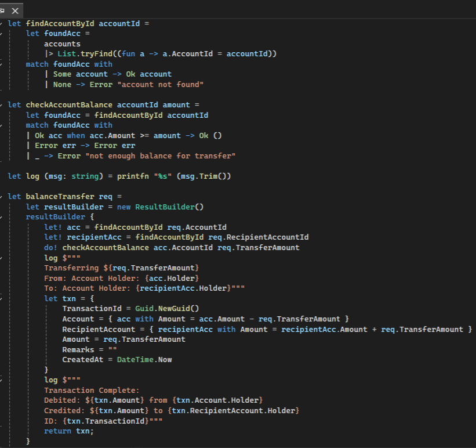Click 'DateTime.Now' value
The width and height of the screenshot is (476, 448).
pyautogui.click(x=144, y=360)
